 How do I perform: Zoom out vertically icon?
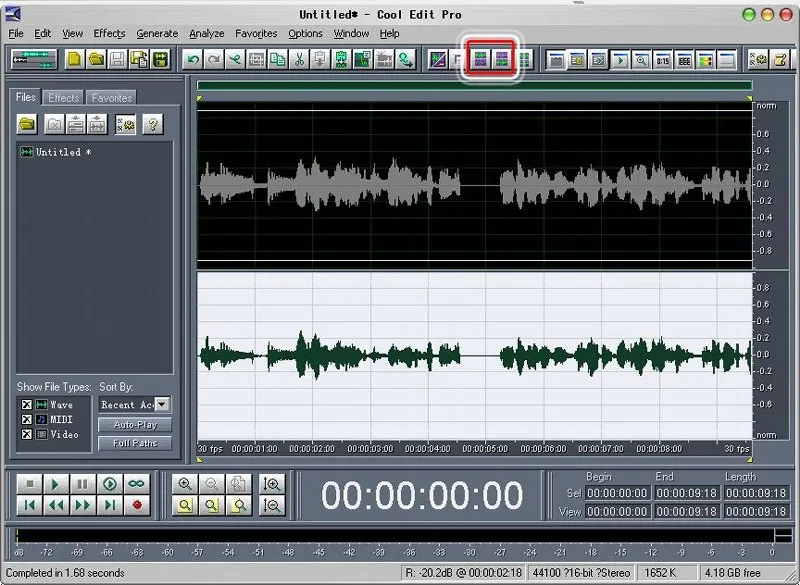[x=272, y=505]
